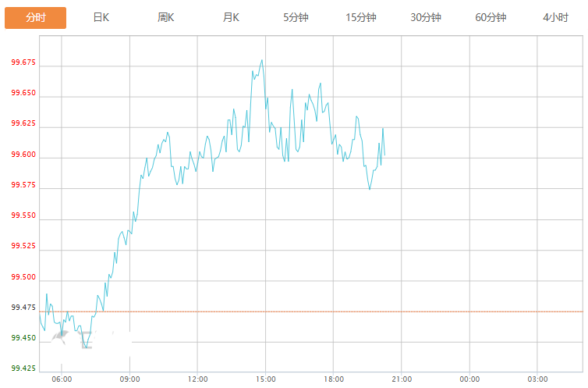Select the 分时 intraday tab
Image resolution: width=588 pixels, height=388 pixels.
[x=36, y=18]
